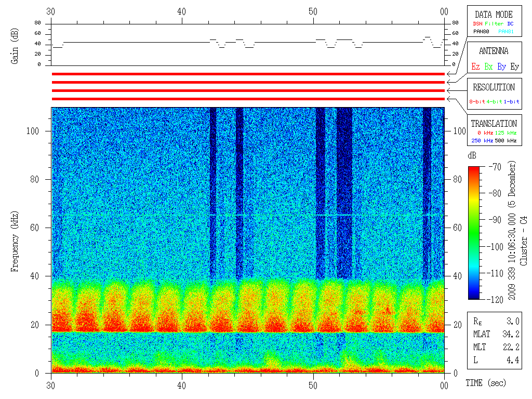Click the L 4.4 value

513,360
